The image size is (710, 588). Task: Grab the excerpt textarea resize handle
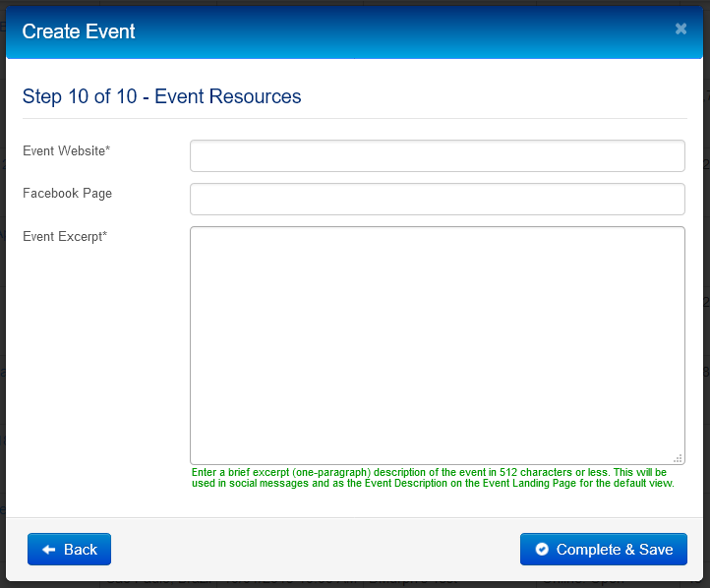point(678,458)
